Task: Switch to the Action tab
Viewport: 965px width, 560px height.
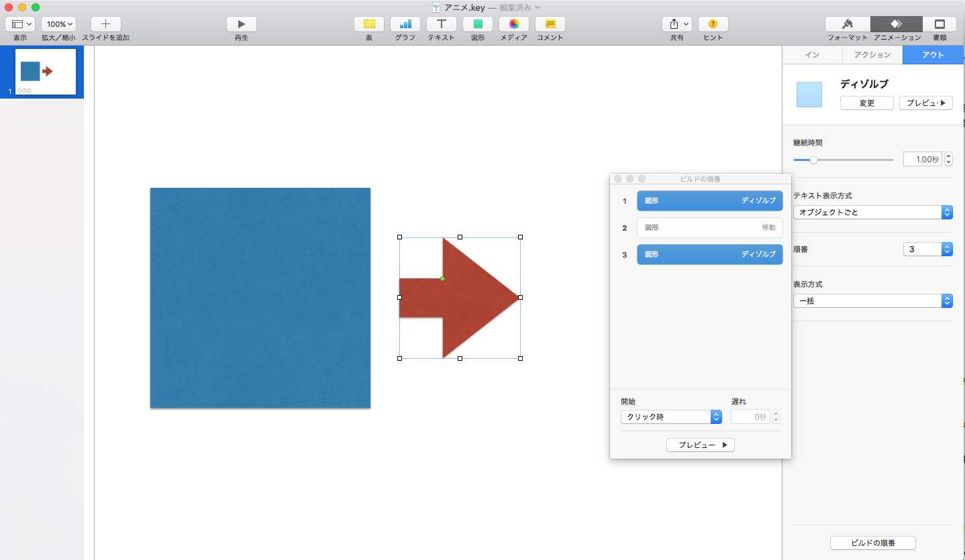Action: [872, 55]
